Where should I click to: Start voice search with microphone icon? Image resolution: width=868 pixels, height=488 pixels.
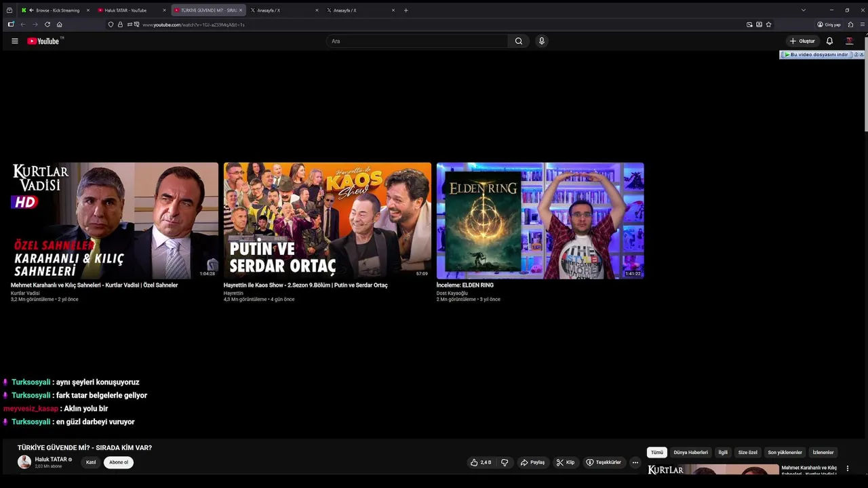(541, 41)
